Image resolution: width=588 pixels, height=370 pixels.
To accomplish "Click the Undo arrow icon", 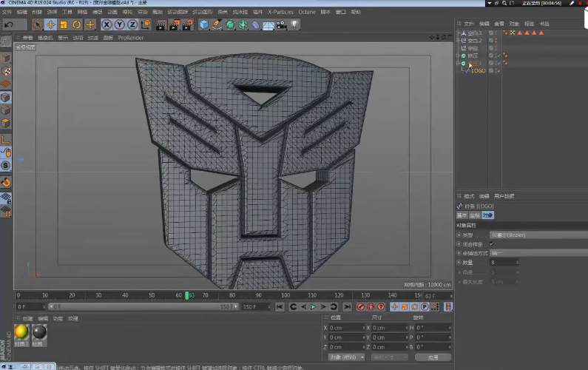I will 10,24.
